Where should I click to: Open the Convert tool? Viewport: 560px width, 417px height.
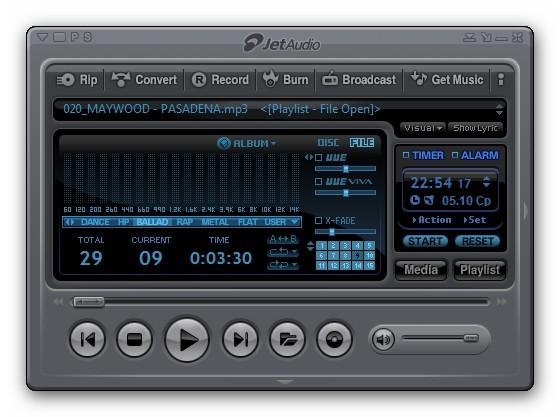(144, 80)
